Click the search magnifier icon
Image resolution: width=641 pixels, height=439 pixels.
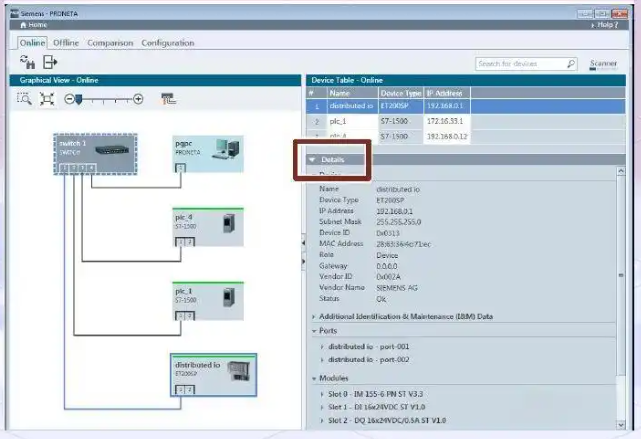pyautogui.click(x=571, y=64)
